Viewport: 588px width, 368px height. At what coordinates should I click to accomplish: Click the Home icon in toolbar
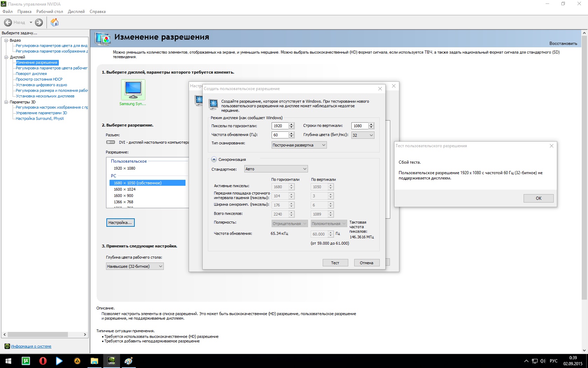click(x=55, y=22)
